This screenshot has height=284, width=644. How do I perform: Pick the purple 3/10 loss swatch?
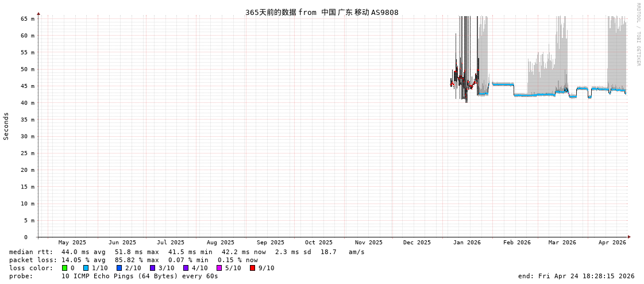click(152, 268)
